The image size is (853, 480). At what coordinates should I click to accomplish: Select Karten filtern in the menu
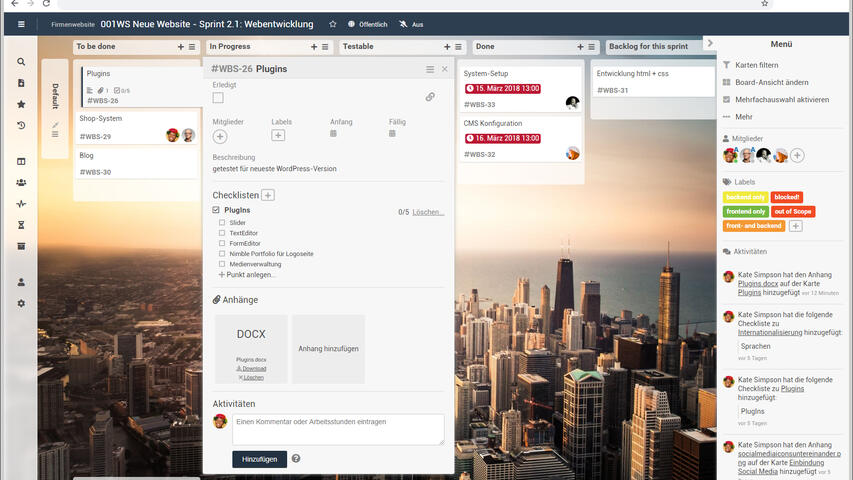point(755,65)
